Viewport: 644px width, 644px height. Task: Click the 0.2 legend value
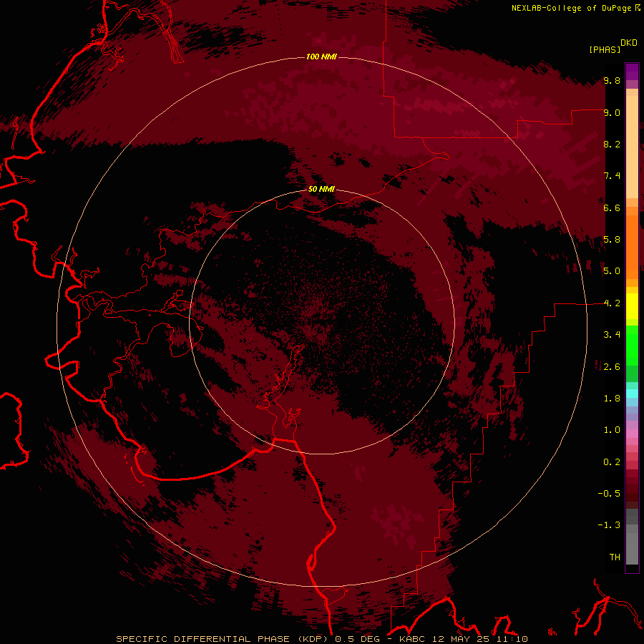(612, 462)
